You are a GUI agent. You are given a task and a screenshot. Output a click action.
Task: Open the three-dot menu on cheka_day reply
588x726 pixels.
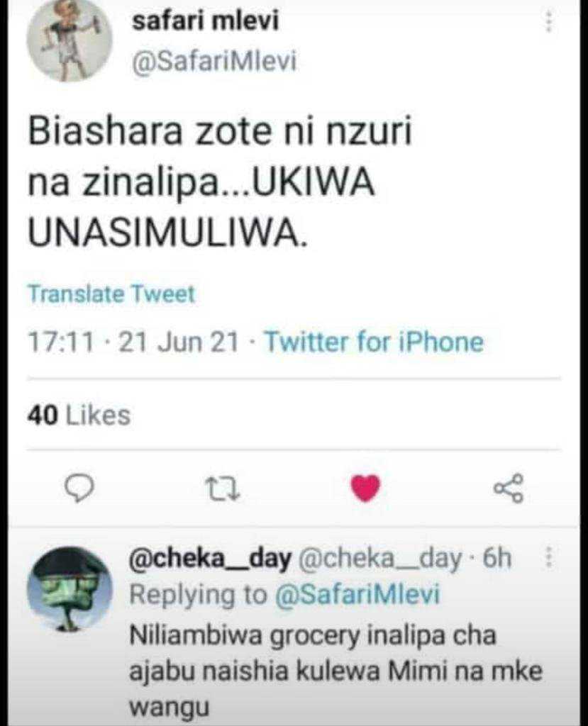point(548,557)
